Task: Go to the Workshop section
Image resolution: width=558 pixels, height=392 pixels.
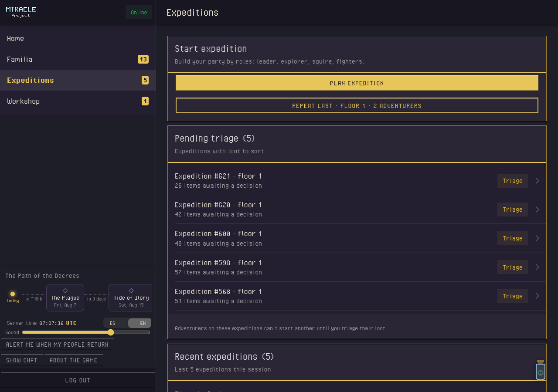Action: tap(78, 101)
